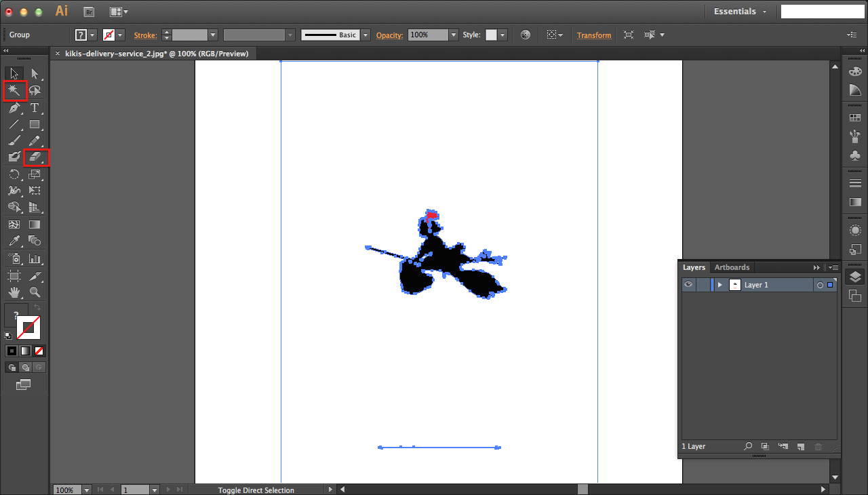The image size is (868, 495).
Task: Select the Magic Wand tool
Action: click(x=14, y=90)
